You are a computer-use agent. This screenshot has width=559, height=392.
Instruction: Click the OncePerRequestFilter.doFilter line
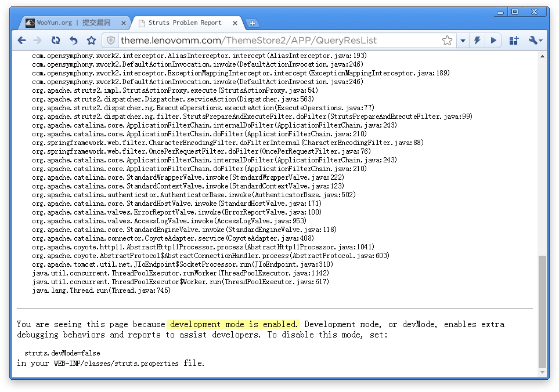201,151
